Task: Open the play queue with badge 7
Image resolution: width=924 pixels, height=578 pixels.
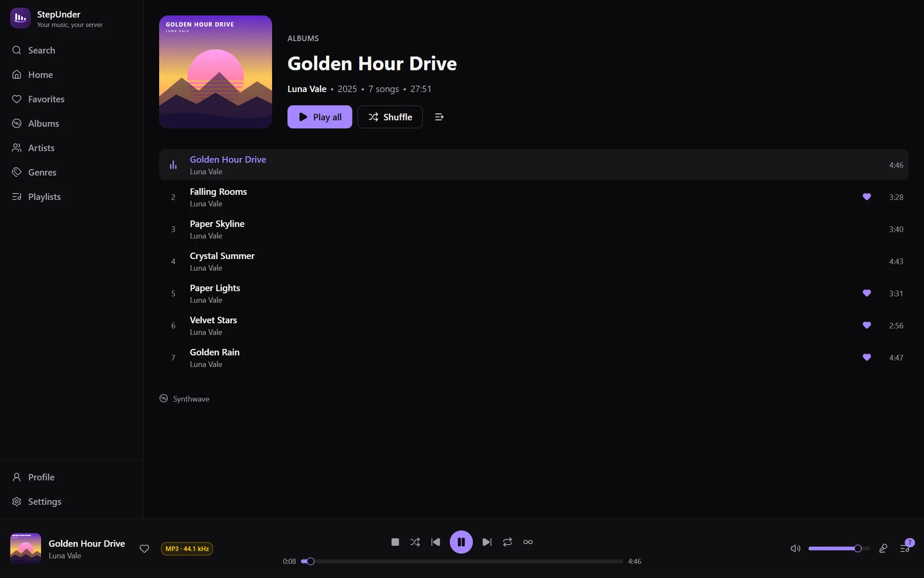Action: tap(906, 548)
